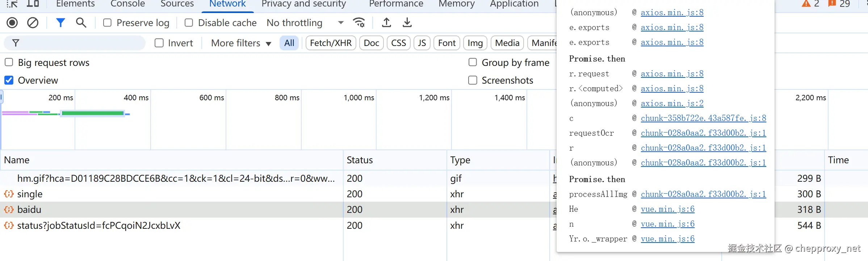Open the requestOcr chunk-028a0aa2 source link
Image resolution: width=868 pixels, height=261 pixels.
(703, 133)
